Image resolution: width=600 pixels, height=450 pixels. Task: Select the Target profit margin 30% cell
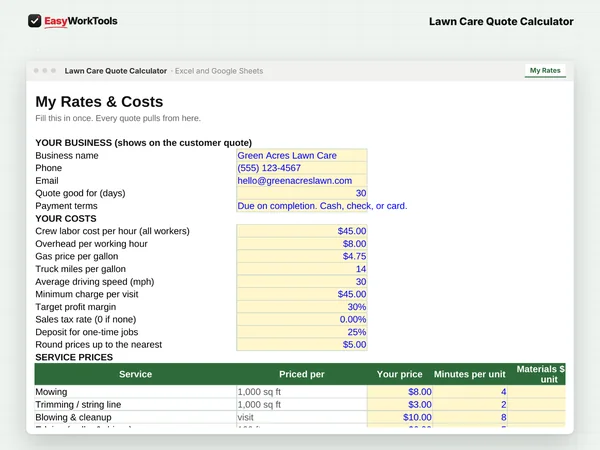302,307
